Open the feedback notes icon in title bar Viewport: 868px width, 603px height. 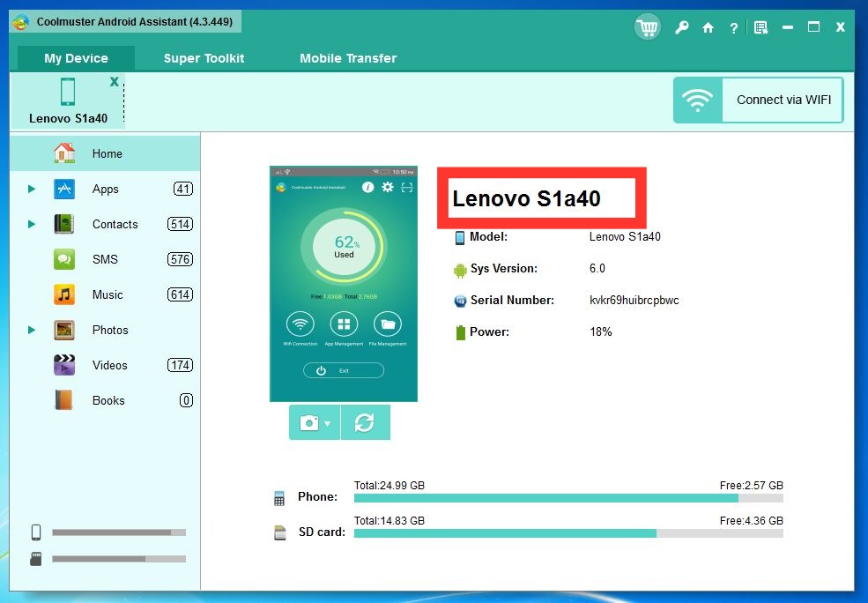coord(761,27)
